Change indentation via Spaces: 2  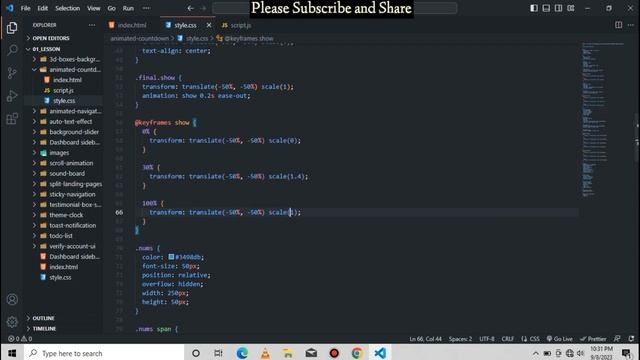(x=460, y=339)
